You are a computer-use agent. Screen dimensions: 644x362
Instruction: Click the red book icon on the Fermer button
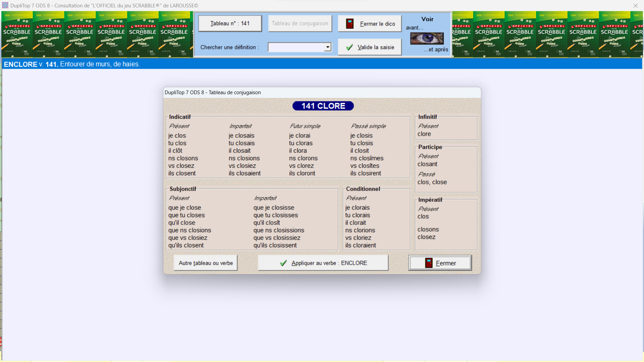point(429,263)
